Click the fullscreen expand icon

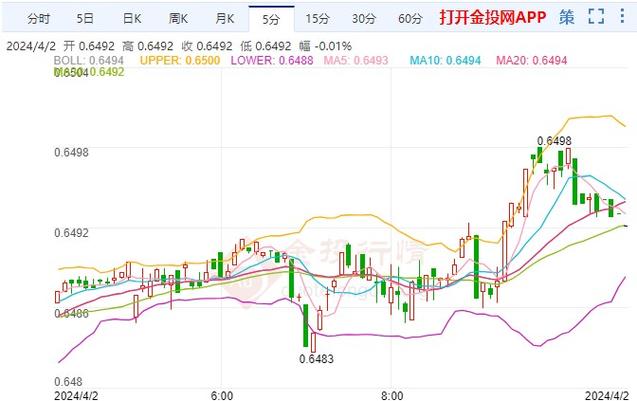click(597, 17)
